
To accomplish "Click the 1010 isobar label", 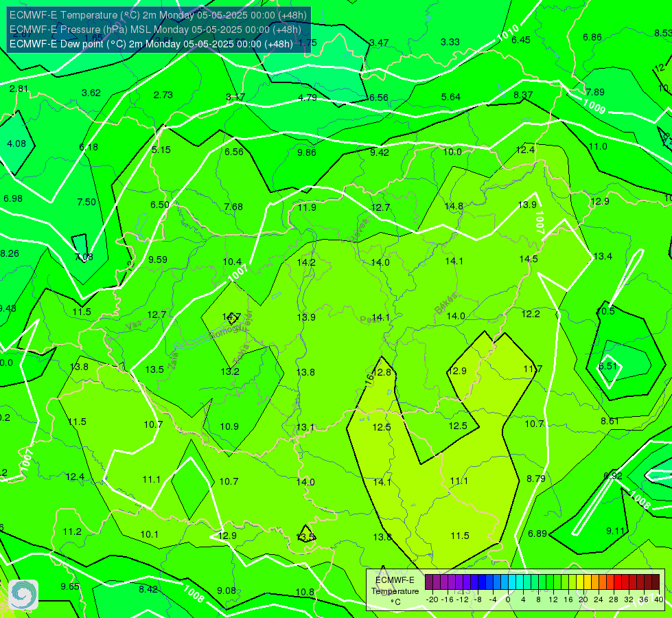I will tap(508, 33).
